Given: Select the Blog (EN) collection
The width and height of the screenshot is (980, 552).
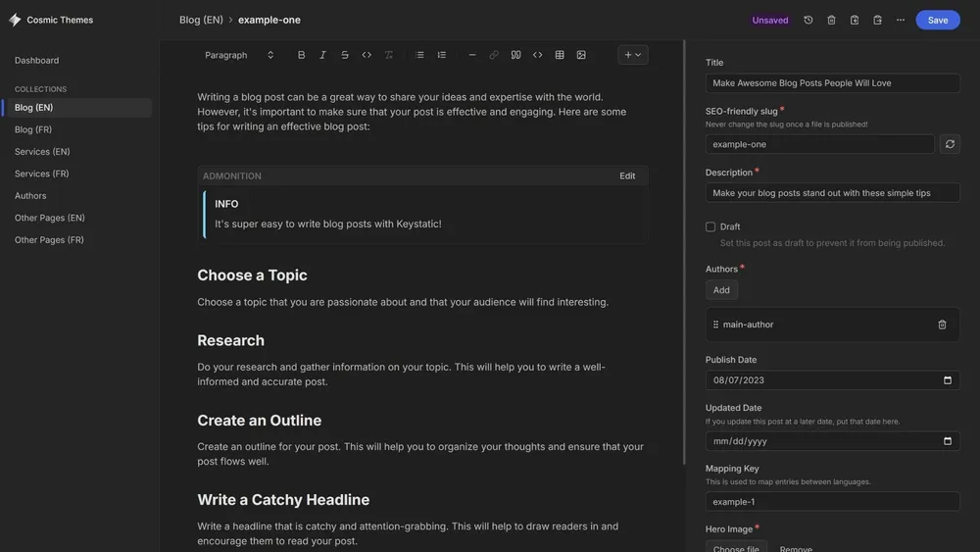Looking at the screenshot, I should pyautogui.click(x=77, y=108).
